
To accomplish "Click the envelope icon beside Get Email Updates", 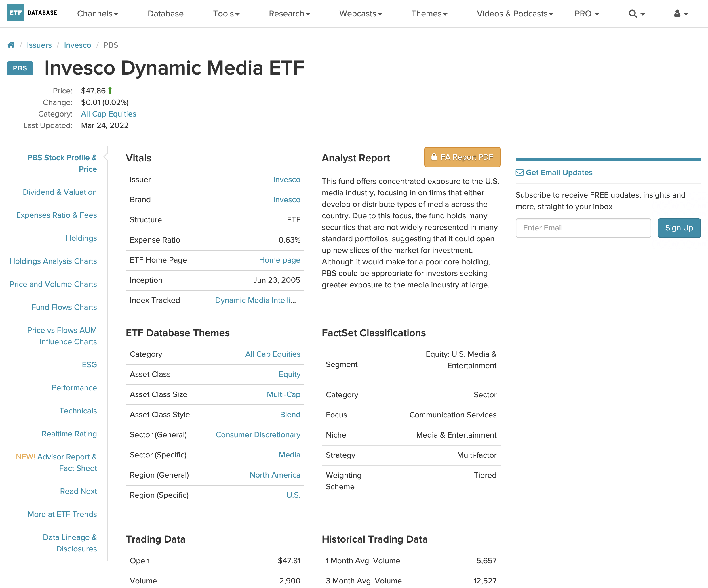I will [519, 173].
